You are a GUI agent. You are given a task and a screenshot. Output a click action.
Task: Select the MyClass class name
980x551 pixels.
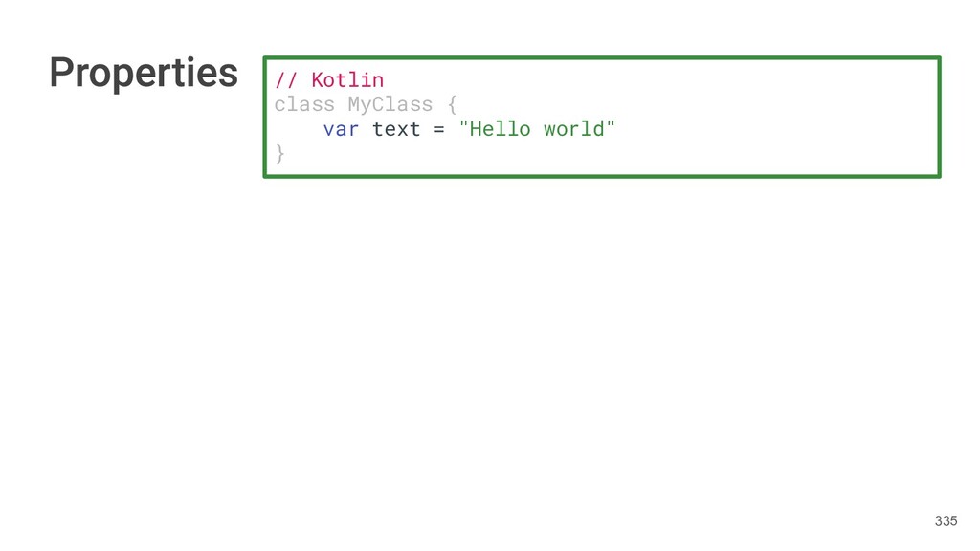[x=390, y=103]
